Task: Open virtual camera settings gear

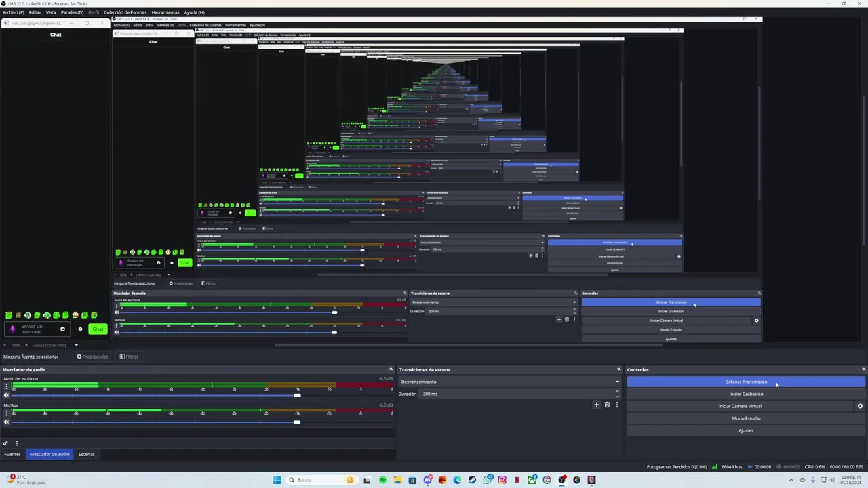Action: pos(860,406)
